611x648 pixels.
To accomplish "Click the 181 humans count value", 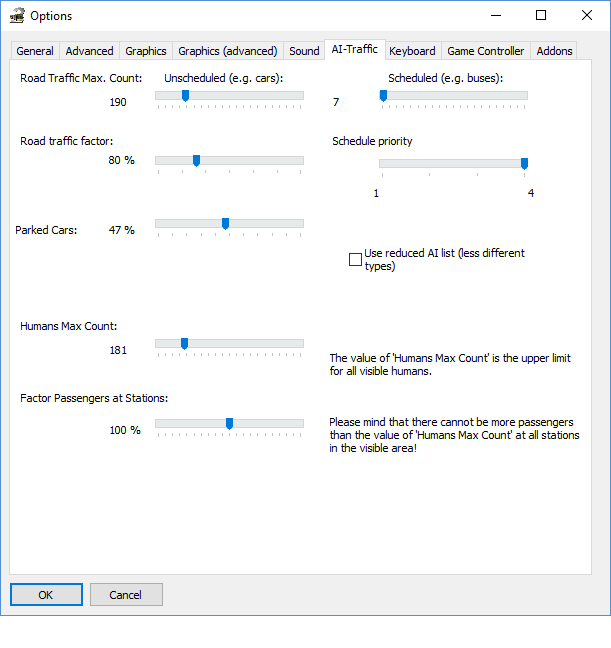I will pyautogui.click(x=118, y=350).
